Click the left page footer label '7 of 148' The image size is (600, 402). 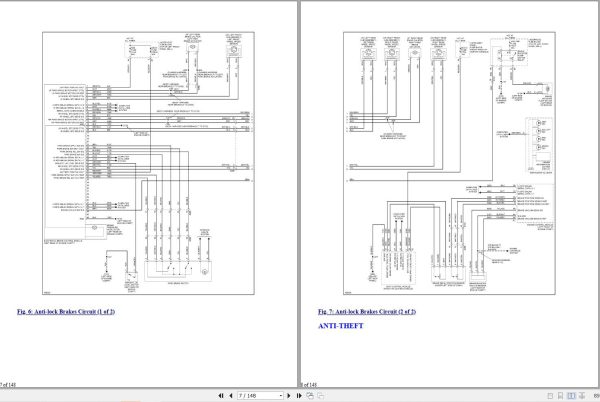[8, 385]
